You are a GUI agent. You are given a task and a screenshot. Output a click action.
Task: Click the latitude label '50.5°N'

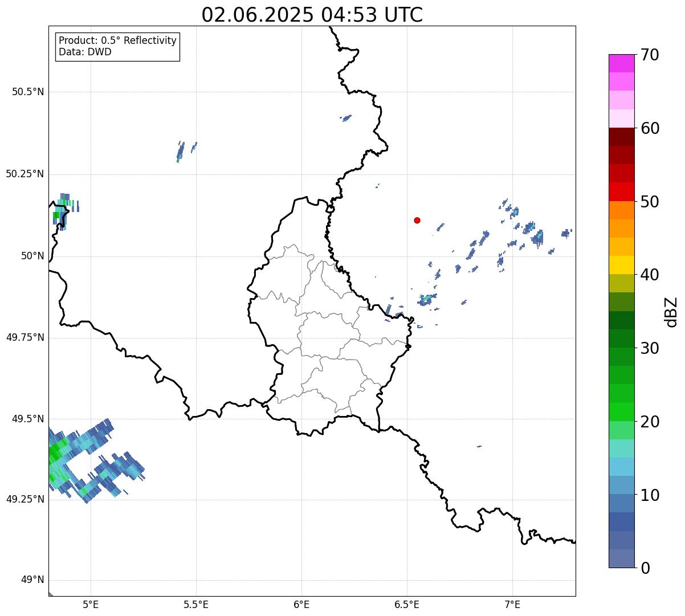click(x=28, y=92)
